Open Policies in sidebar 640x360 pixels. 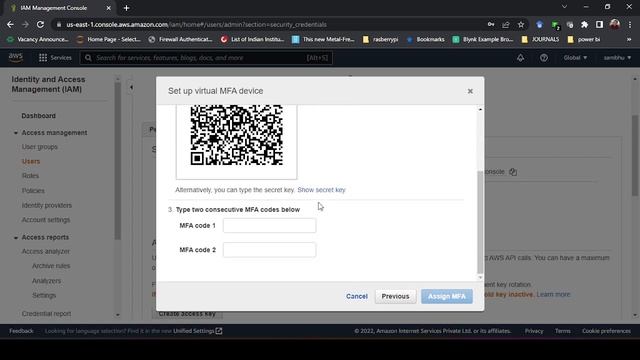point(33,191)
